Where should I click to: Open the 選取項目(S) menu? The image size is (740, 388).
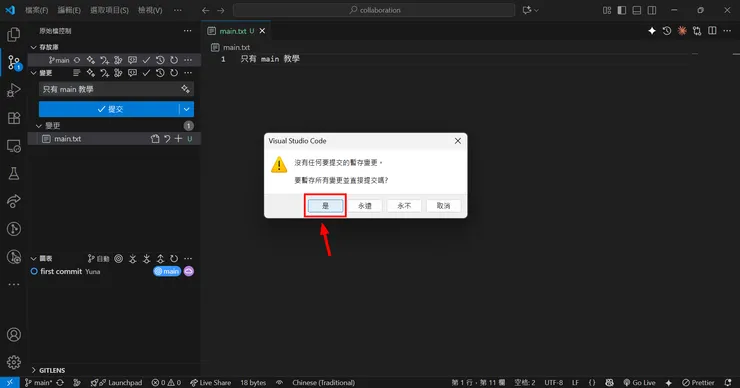click(x=109, y=10)
